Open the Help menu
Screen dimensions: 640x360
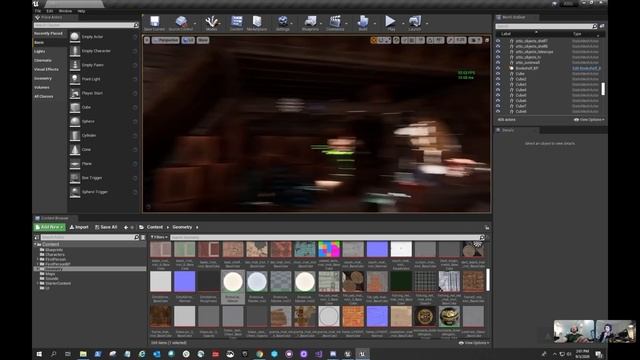pyautogui.click(x=81, y=11)
